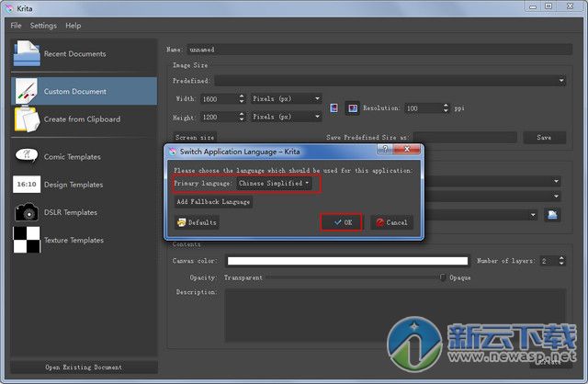Click the document Name input field
The width and height of the screenshot is (588, 384).
tap(377, 49)
